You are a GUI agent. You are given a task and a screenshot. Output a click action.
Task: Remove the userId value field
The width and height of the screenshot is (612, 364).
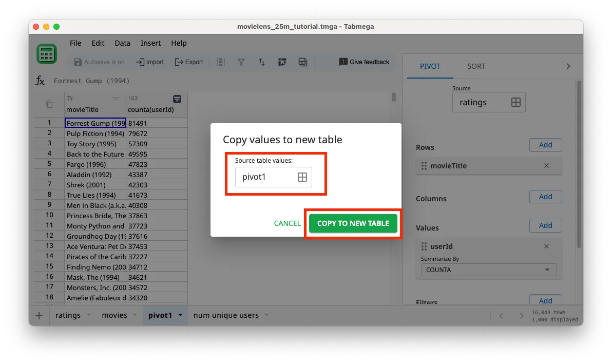point(546,246)
